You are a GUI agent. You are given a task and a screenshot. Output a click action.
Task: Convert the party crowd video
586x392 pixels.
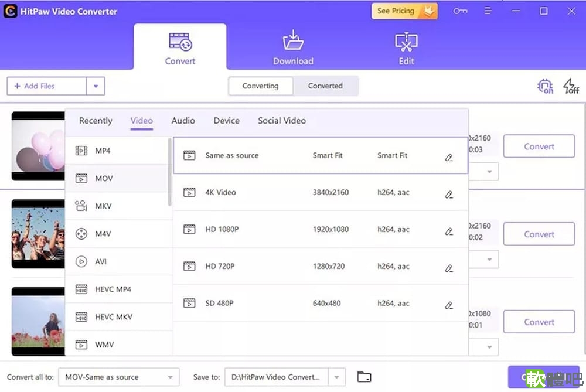(x=539, y=234)
